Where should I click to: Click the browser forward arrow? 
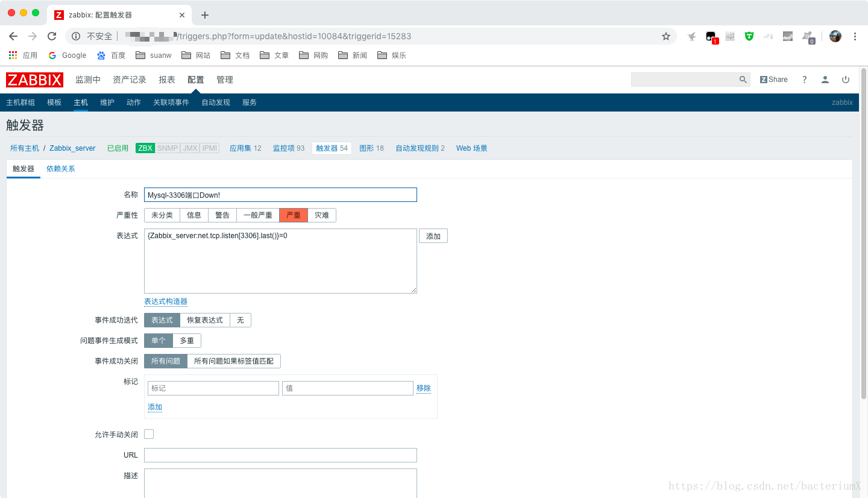pyautogui.click(x=33, y=36)
